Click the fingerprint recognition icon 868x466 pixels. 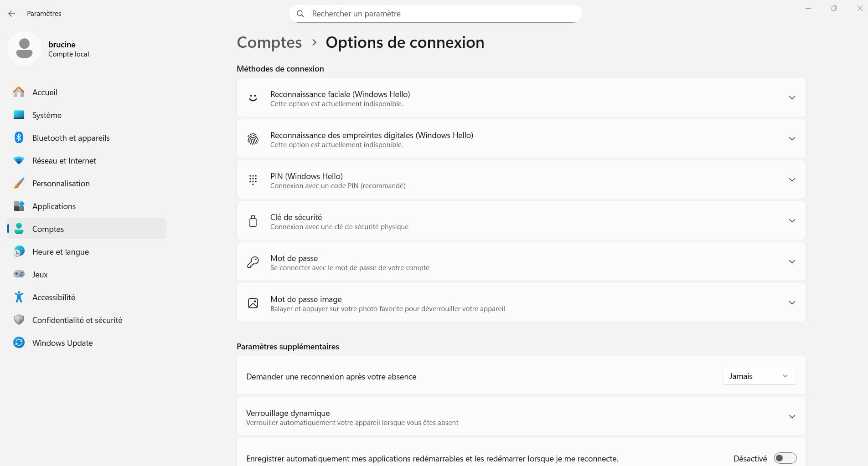253,139
